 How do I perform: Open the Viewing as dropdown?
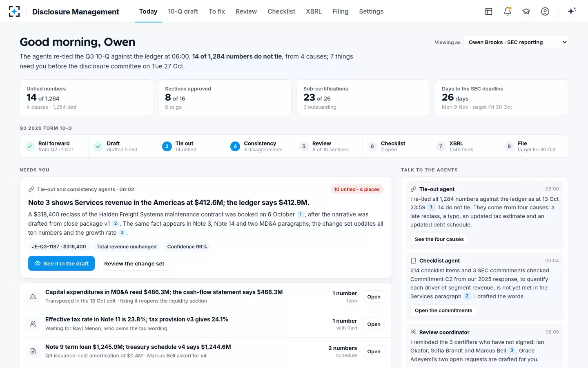516,42
